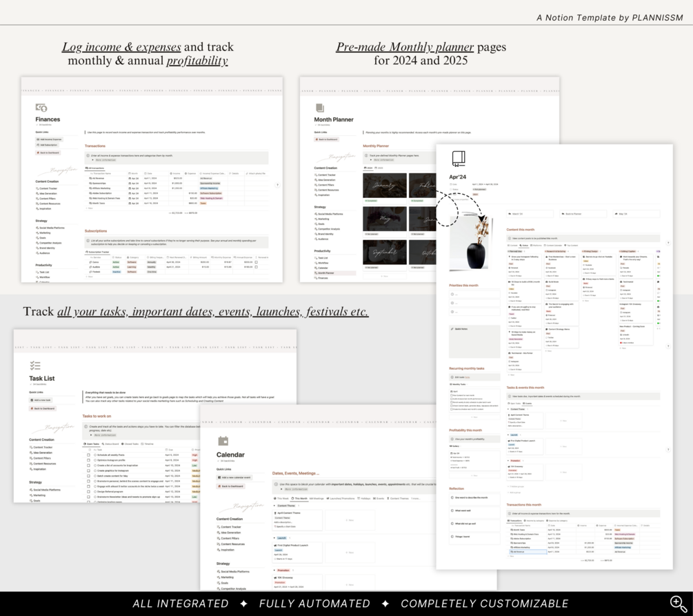Open the May month planner card

pyautogui.click(x=385, y=221)
